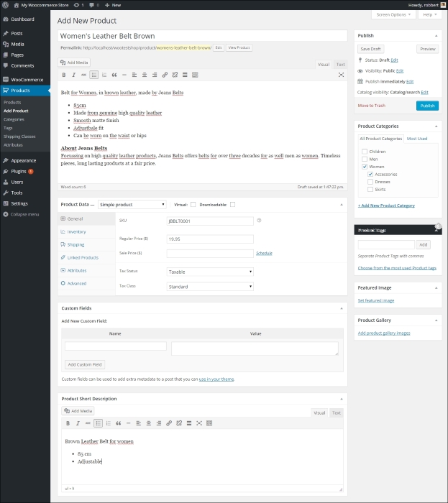Open the Simple product type dropdown

(132, 204)
